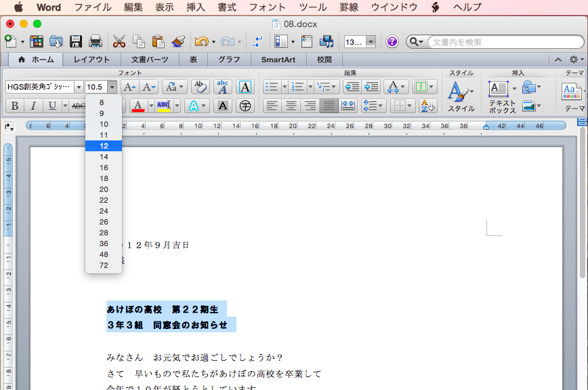
Task: Open the Media Browser icon
Action: pos(327,41)
